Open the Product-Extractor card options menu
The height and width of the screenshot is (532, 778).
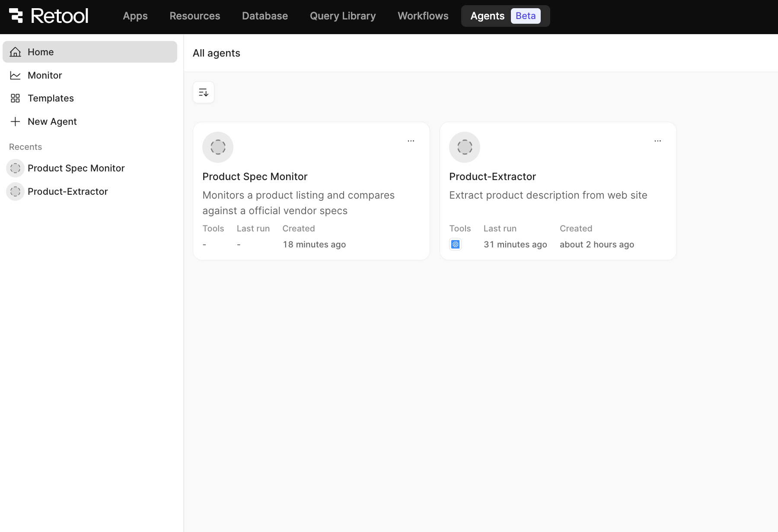click(658, 141)
